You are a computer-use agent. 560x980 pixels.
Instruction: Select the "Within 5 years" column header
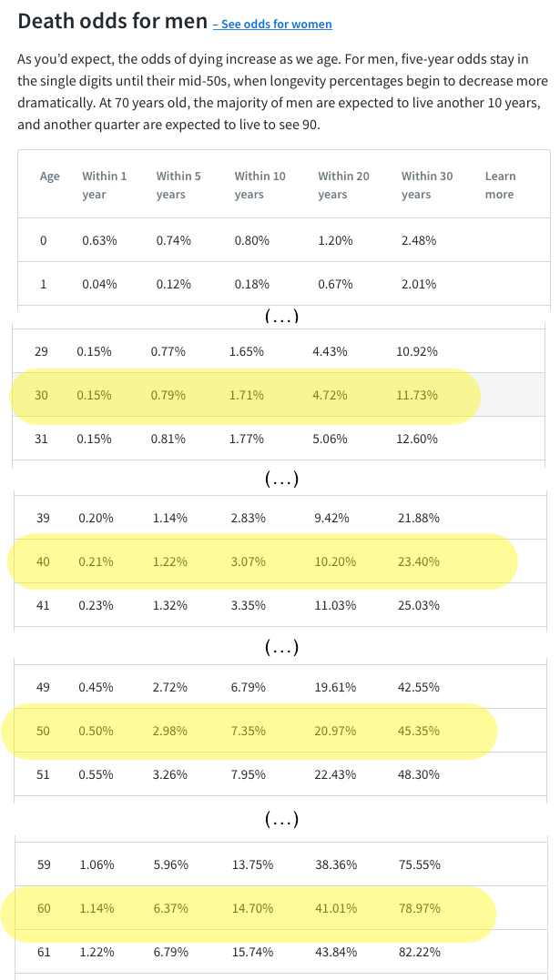[178, 185]
